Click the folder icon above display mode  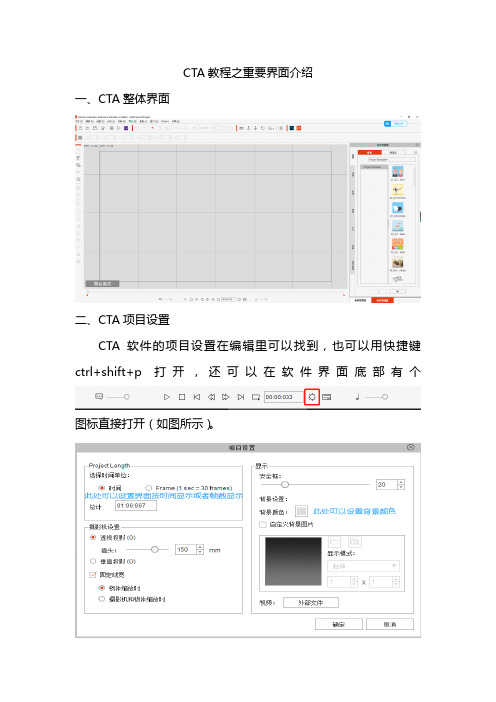click(x=334, y=542)
